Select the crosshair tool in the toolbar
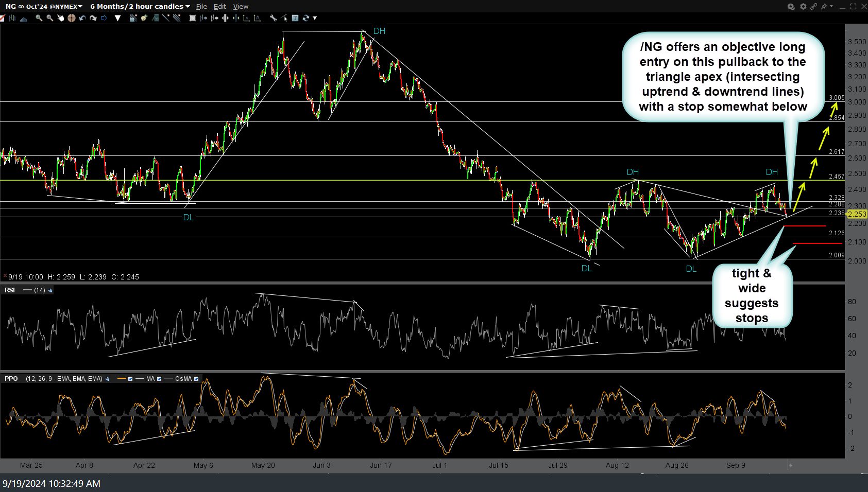The height and width of the screenshot is (492, 868). pyautogui.click(x=71, y=18)
